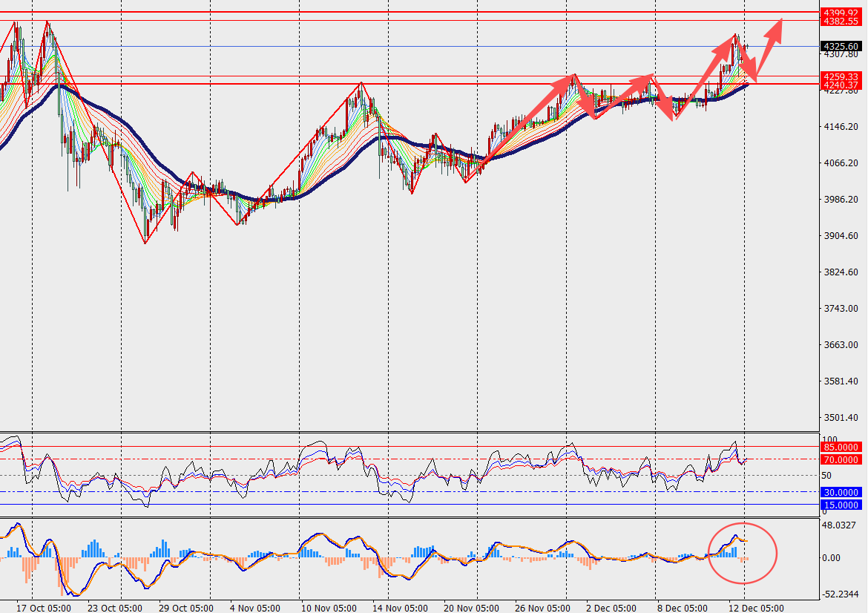Click the 4399.92 red price label
Viewport: 868px width, 613px height.
pos(841,13)
